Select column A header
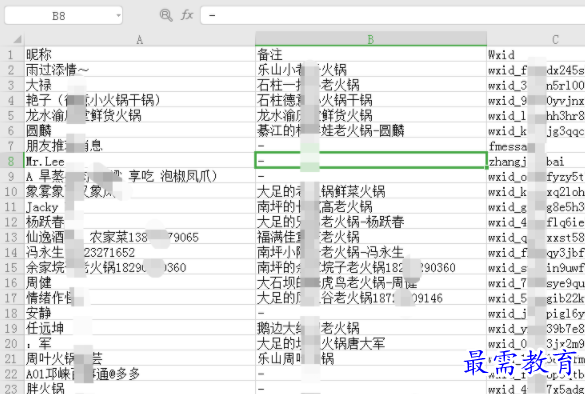 click(x=140, y=40)
